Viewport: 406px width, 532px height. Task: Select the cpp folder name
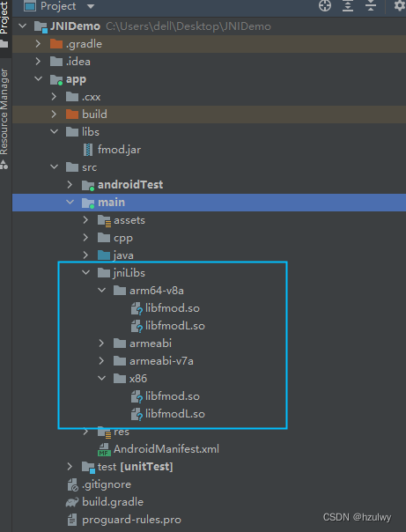(123, 238)
